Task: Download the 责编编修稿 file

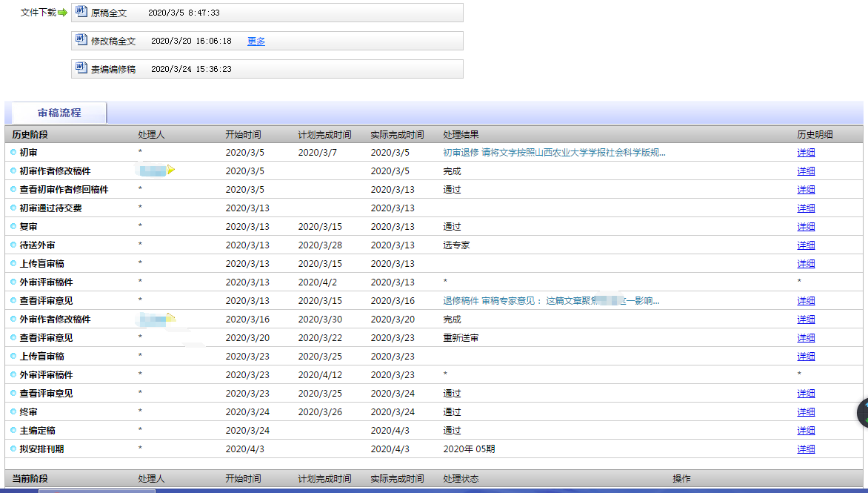Action: 113,69
